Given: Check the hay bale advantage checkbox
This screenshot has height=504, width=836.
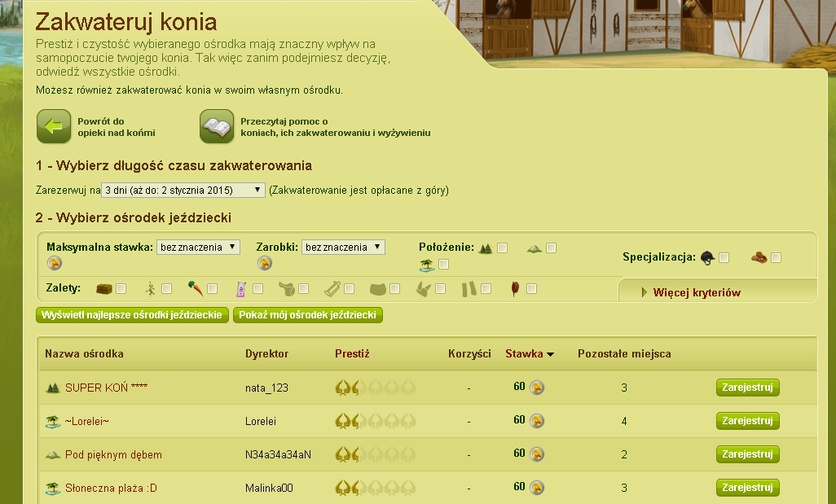Looking at the screenshot, I should point(121,289).
